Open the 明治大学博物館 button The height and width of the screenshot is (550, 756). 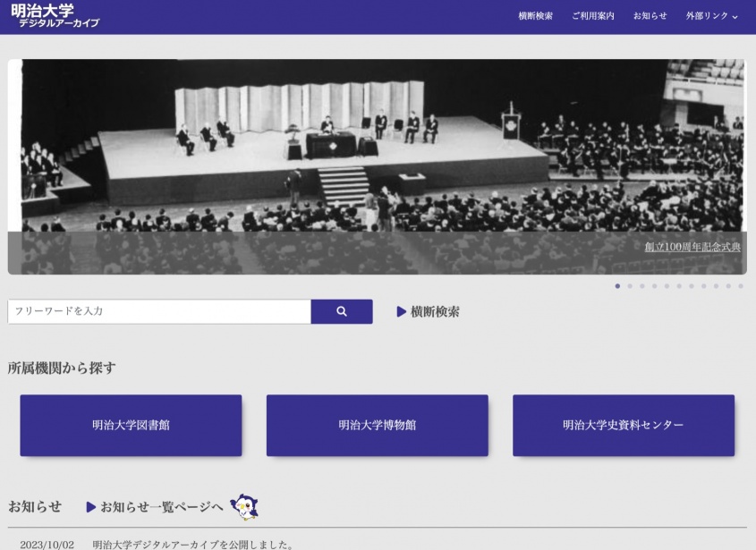377,425
